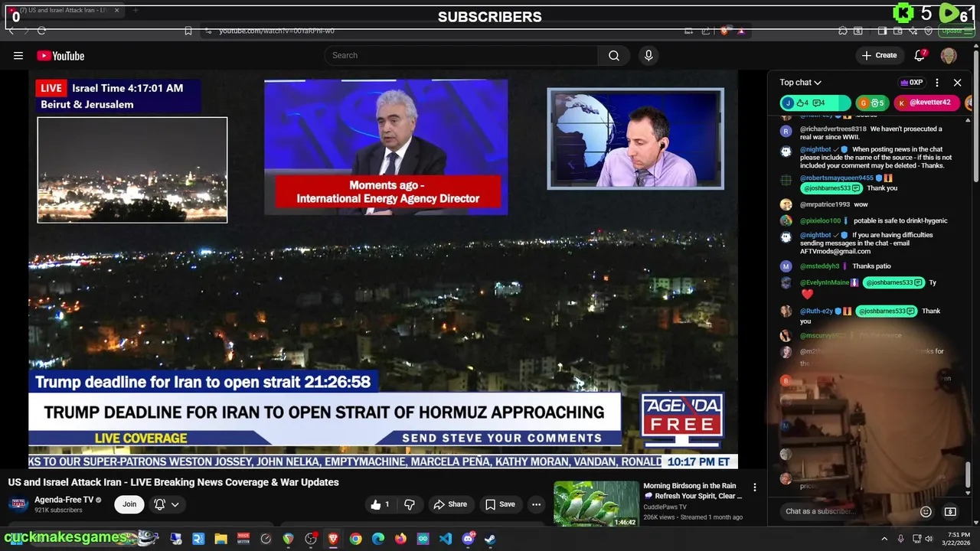The image size is (980, 551).
Task: Save the video to a playlist
Action: pos(500,504)
